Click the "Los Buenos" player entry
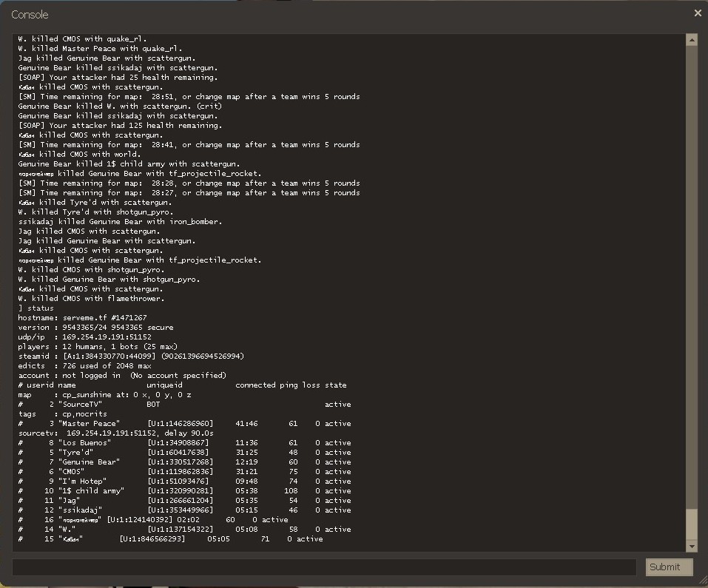 (x=185, y=443)
